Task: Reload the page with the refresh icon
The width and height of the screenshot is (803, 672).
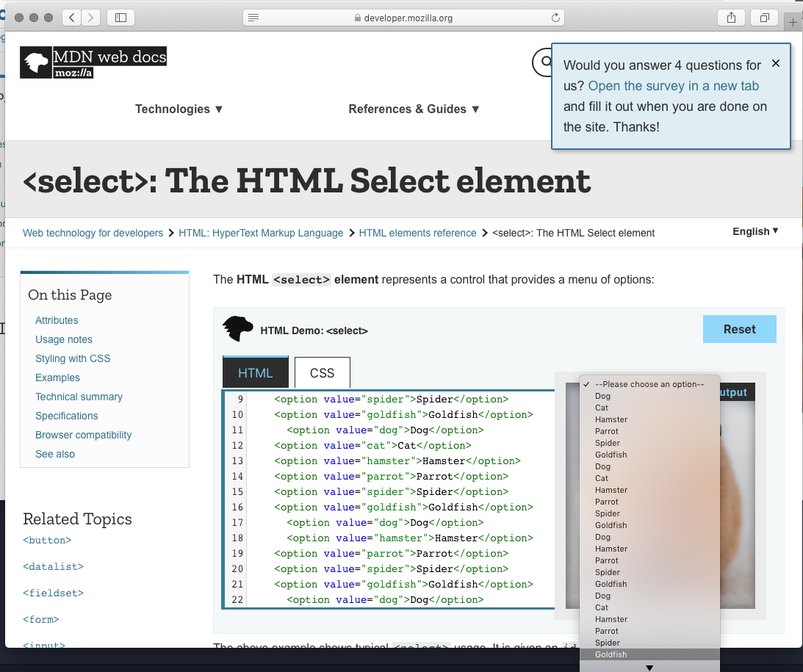Action: pos(555,18)
